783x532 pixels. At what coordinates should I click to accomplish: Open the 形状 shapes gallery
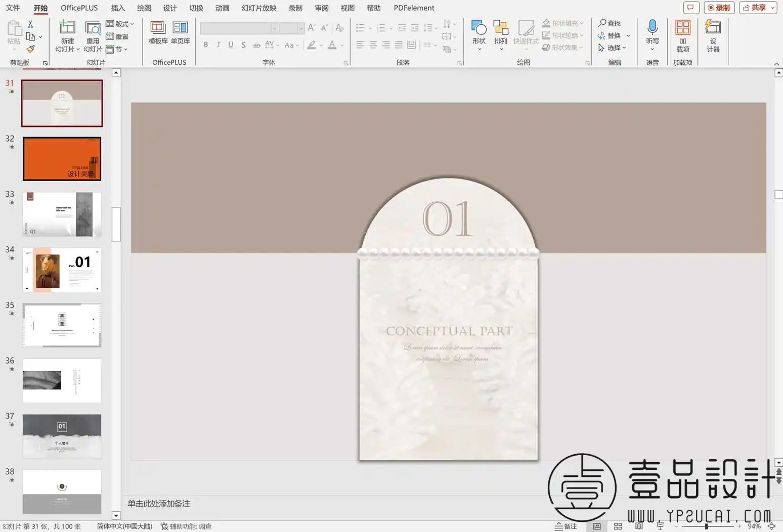click(478, 35)
